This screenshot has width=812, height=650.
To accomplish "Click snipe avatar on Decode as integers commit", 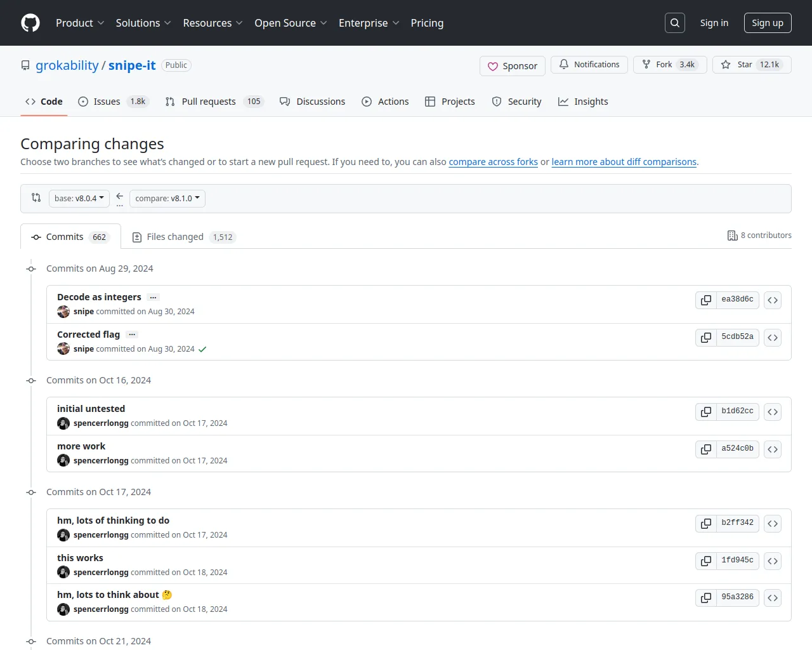I will (63, 312).
